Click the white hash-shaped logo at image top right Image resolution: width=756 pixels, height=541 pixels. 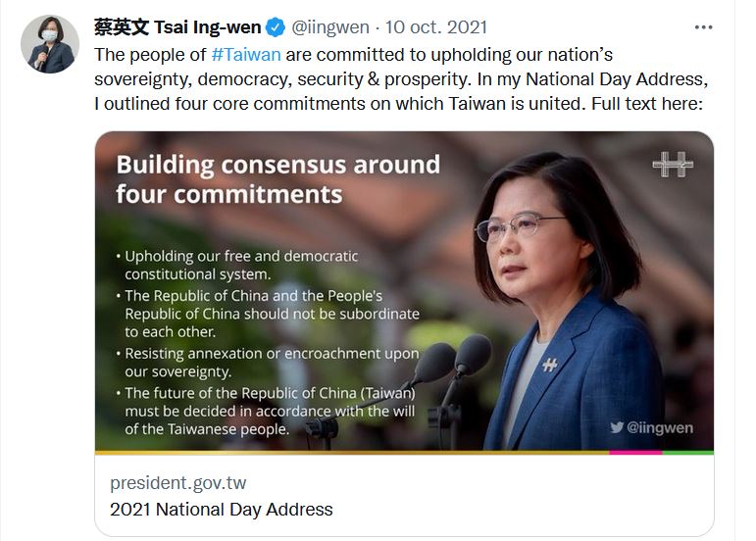tap(673, 165)
